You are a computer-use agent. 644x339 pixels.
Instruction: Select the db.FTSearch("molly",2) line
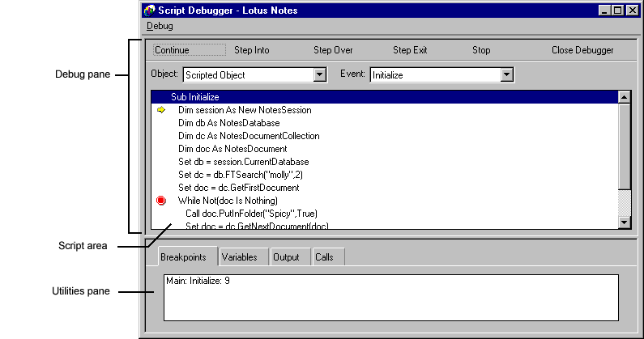pos(241,175)
